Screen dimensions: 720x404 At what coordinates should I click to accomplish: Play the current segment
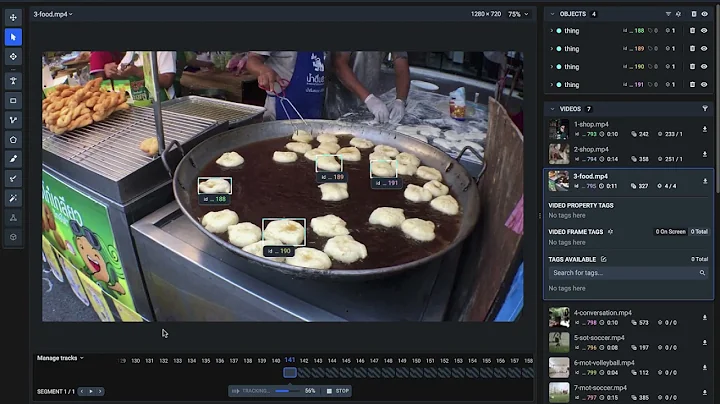(91, 392)
